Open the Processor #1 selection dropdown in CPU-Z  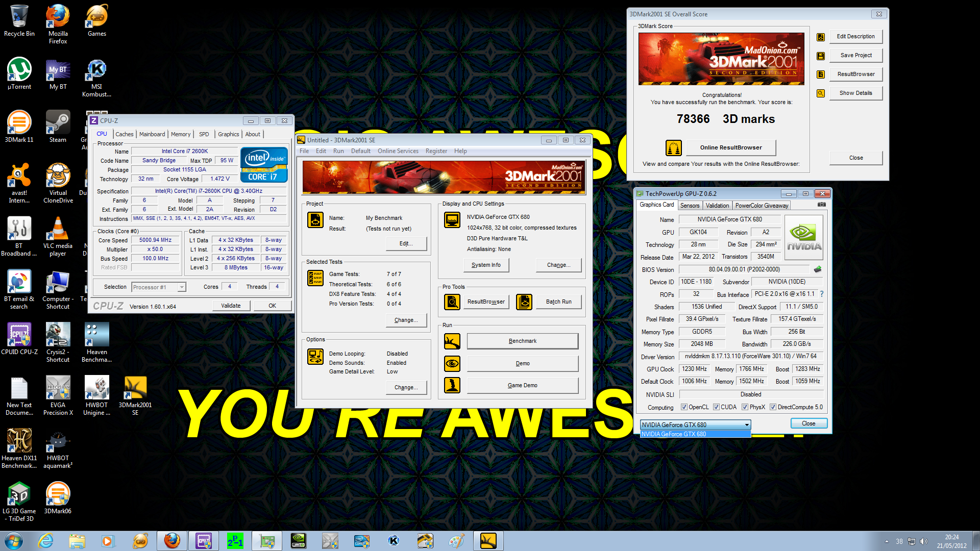[159, 287]
